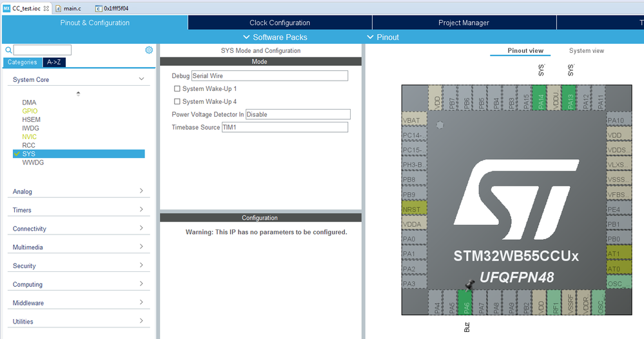Click the peripheral search input field
This screenshot has width=644, height=339.
(x=43, y=50)
